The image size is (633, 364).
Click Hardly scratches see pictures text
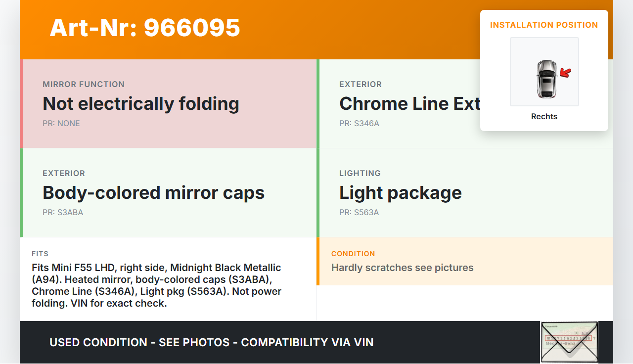click(402, 268)
